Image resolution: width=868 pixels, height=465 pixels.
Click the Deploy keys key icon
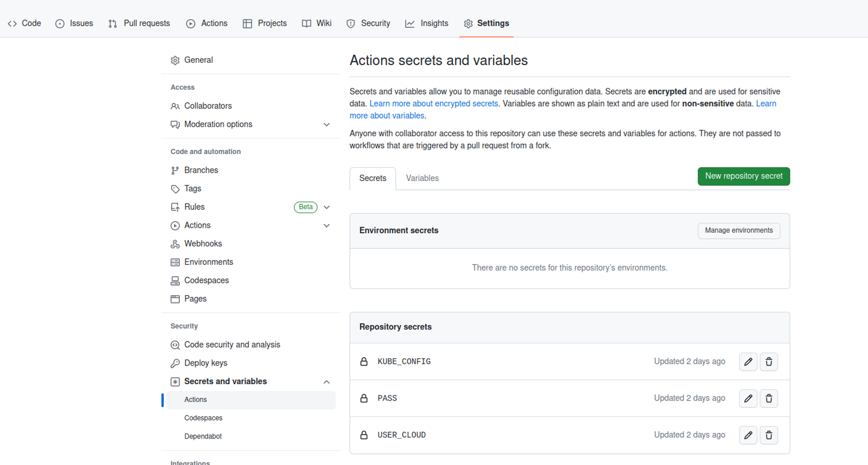point(175,363)
